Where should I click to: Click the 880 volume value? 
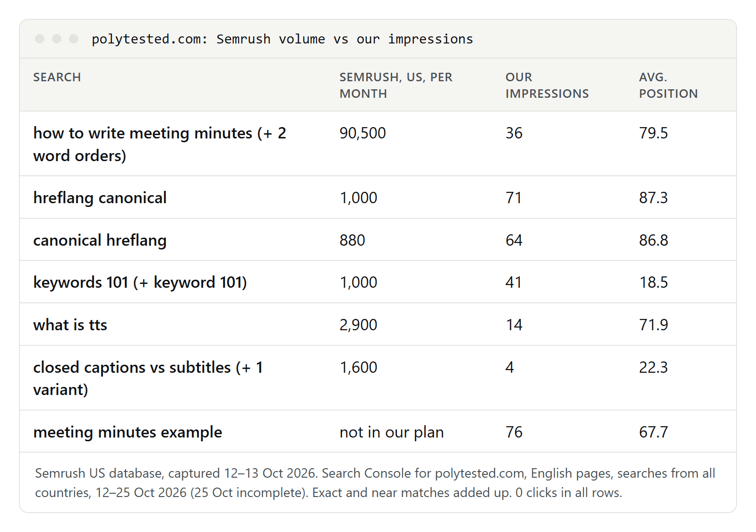pyautogui.click(x=352, y=240)
